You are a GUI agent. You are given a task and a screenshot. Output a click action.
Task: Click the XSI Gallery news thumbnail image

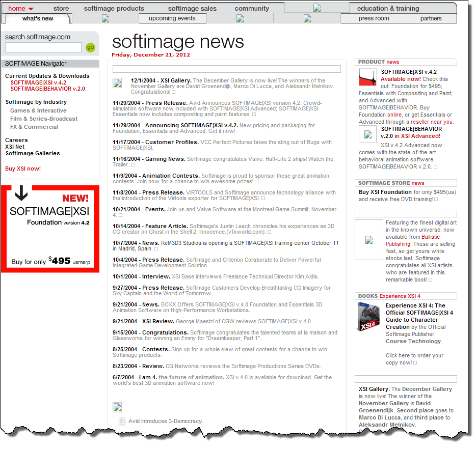tap(117, 83)
